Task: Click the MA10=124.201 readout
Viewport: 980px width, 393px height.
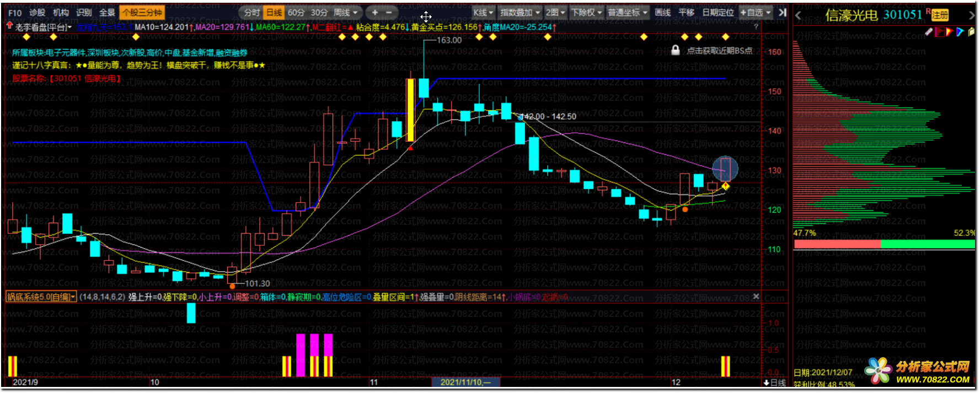Action: click(x=163, y=27)
